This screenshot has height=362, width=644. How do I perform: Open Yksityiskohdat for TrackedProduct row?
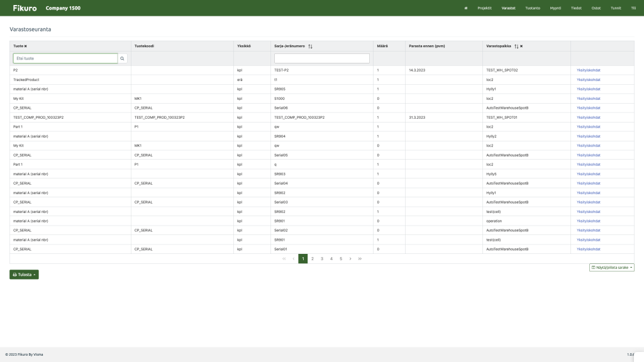tap(589, 80)
